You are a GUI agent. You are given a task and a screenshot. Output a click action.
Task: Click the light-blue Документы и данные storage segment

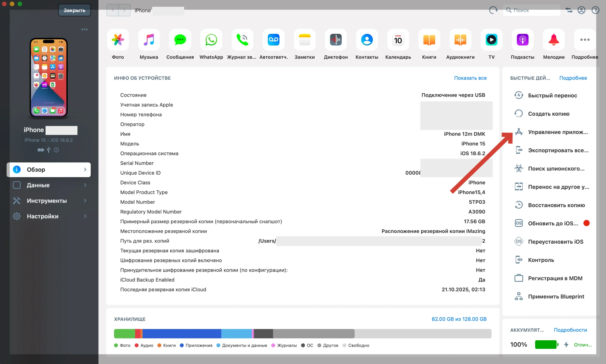[x=236, y=334]
